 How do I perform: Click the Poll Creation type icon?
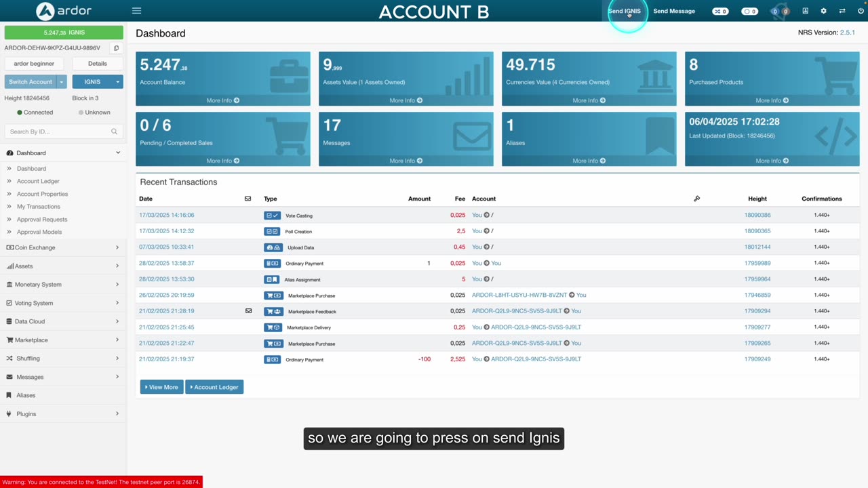pos(272,231)
